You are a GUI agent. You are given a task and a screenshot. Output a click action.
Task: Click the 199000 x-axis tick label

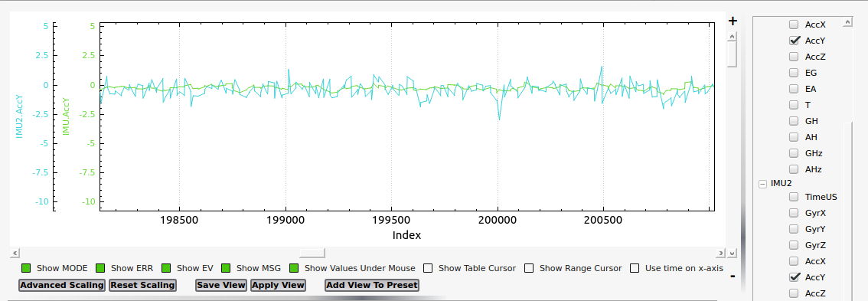(285, 220)
